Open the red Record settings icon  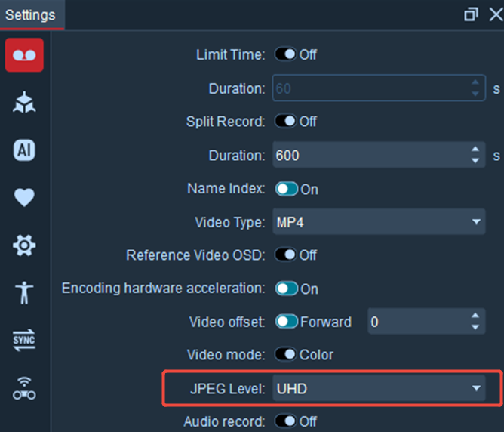tap(24, 55)
